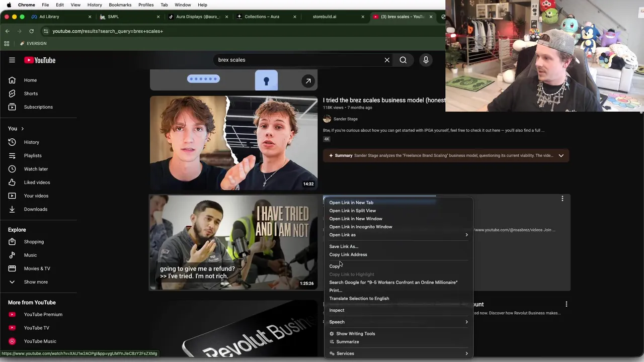Viewport: 644px width, 362px height.
Task: Open the Apple menu
Action: coord(9,5)
